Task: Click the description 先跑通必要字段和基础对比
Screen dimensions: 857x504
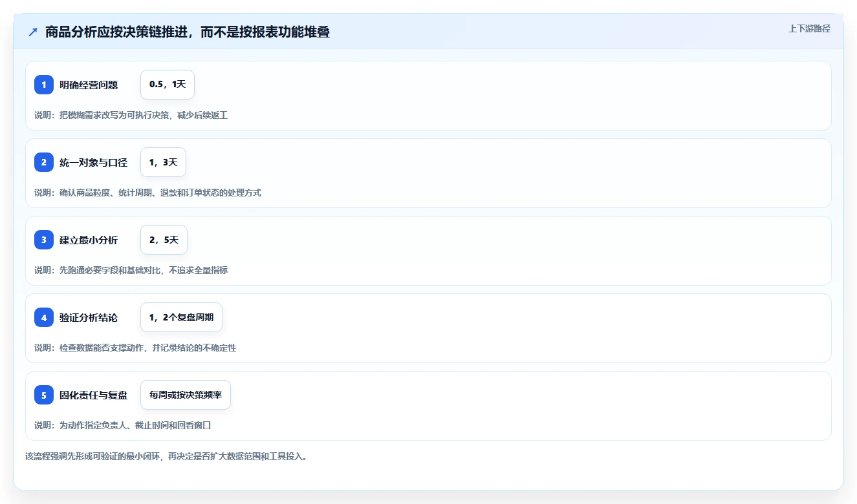Action: pos(131,270)
